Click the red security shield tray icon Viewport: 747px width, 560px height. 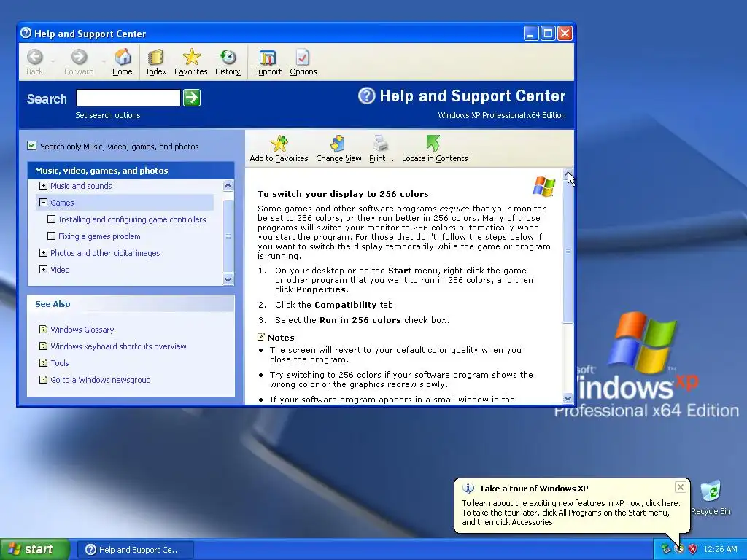pyautogui.click(x=693, y=549)
